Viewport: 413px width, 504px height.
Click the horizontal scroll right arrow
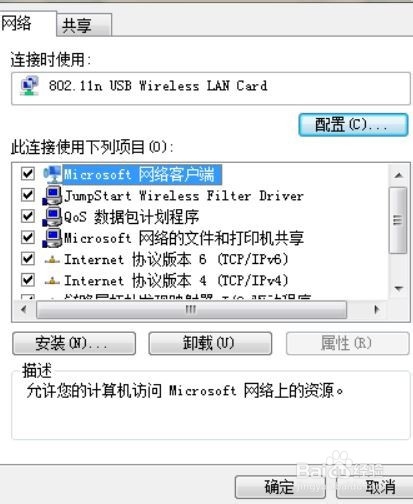[x=377, y=310]
